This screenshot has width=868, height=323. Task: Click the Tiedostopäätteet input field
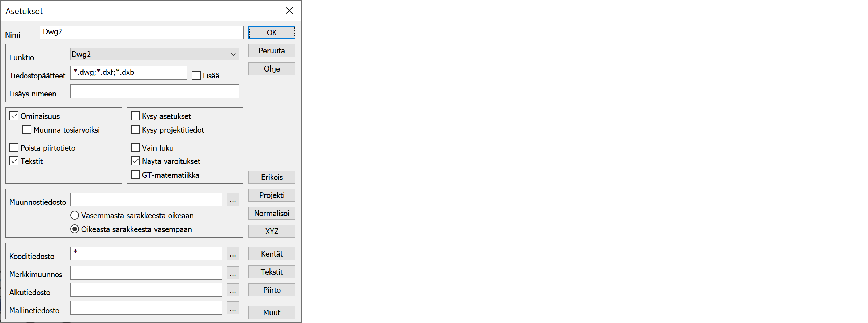pos(128,73)
